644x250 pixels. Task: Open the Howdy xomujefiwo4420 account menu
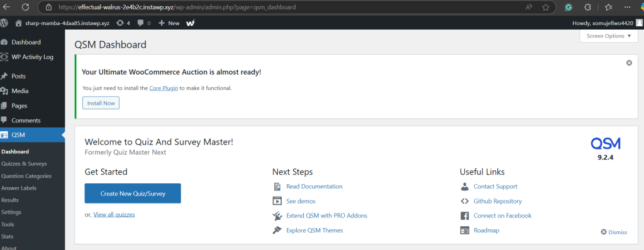(608, 23)
